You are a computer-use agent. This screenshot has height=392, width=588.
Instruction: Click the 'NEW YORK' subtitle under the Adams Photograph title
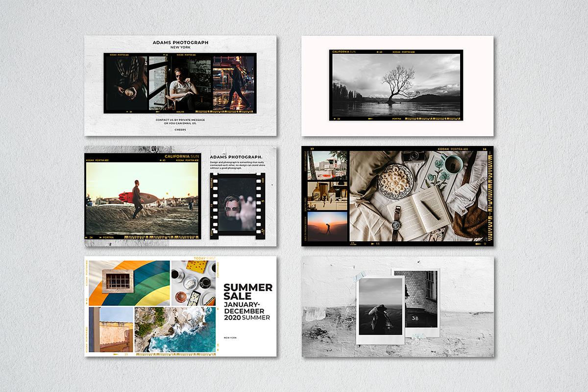(x=180, y=48)
